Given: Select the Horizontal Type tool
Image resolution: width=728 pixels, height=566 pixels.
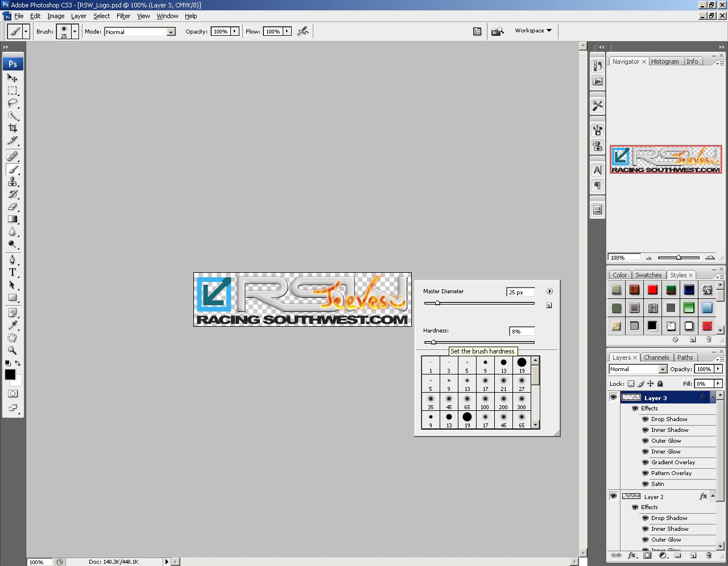Looking at the screenshot, I should point(13,272).
